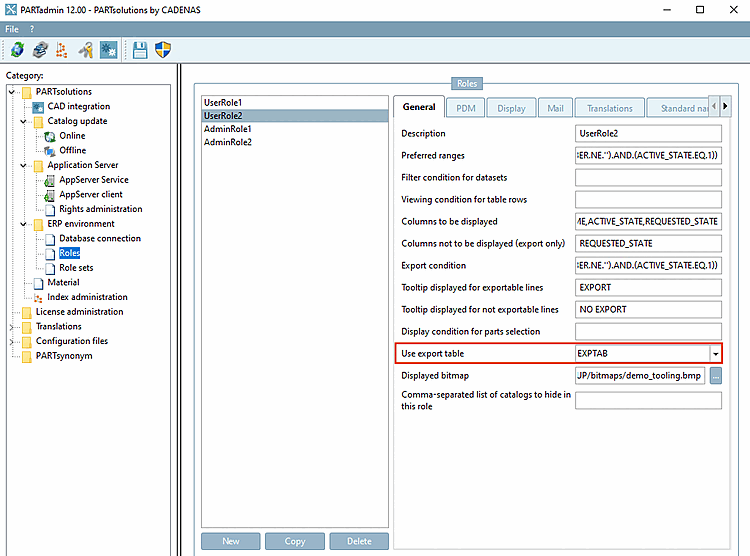This screenshot has height=556, width=750.
Task: Click the New role button
Action: (231, 541)
